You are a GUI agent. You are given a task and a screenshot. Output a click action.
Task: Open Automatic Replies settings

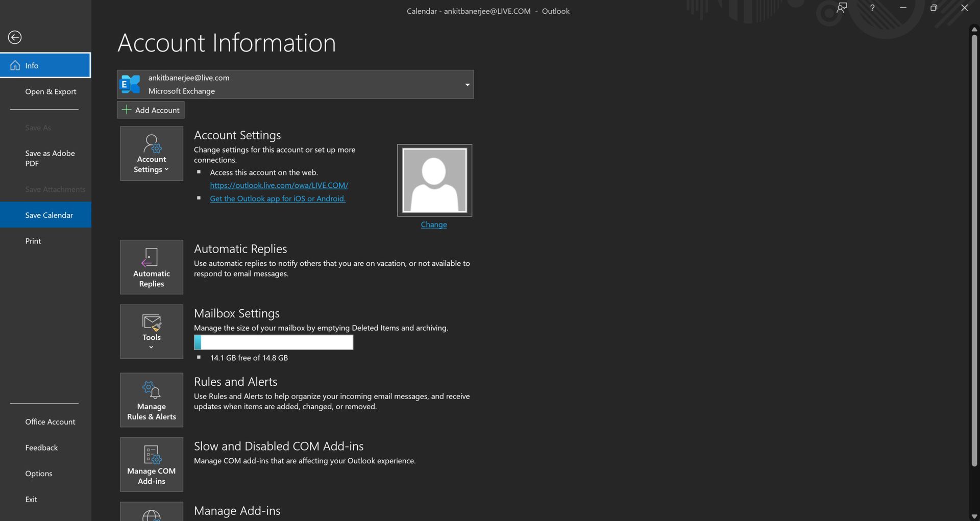tap(151, 267)
